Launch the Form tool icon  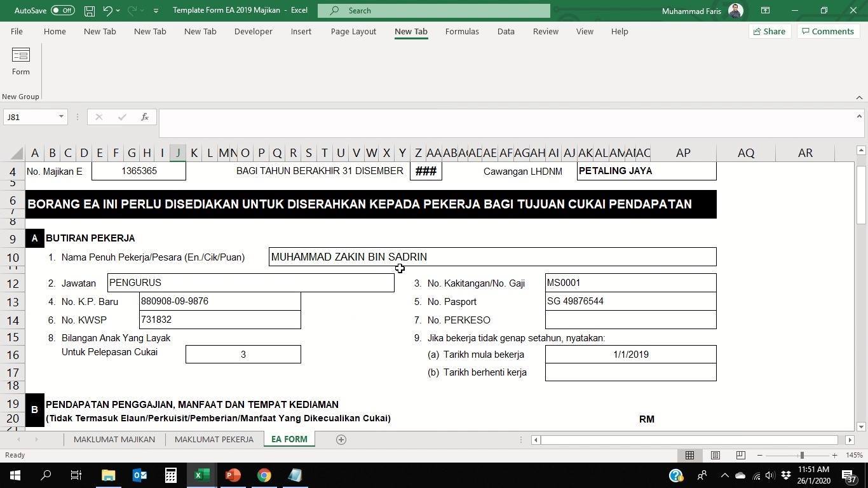click(x=20, y=62)
